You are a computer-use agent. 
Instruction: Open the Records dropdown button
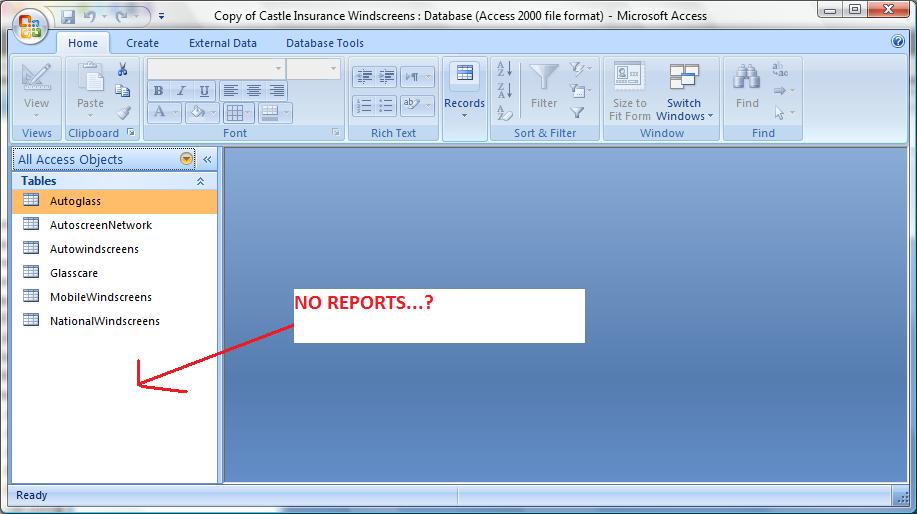click(464, 91)
